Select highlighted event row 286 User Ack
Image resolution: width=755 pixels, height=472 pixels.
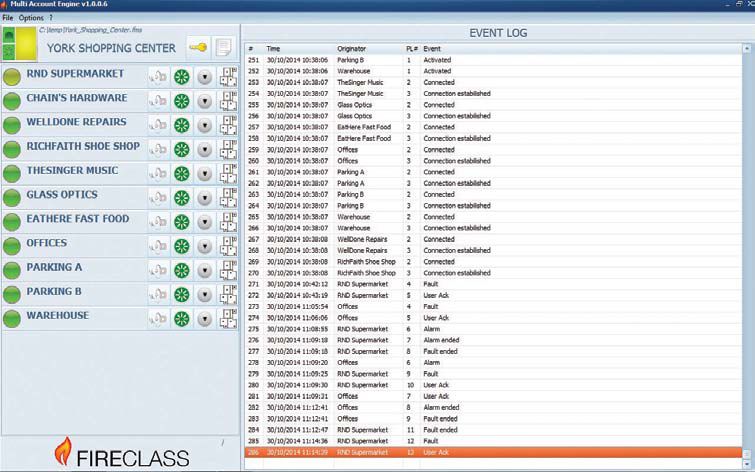[x=494, y=452]
